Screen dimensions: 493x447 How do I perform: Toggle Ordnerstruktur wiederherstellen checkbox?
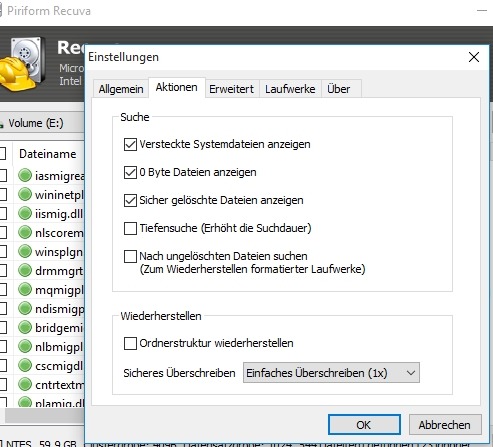coord(130,343)
